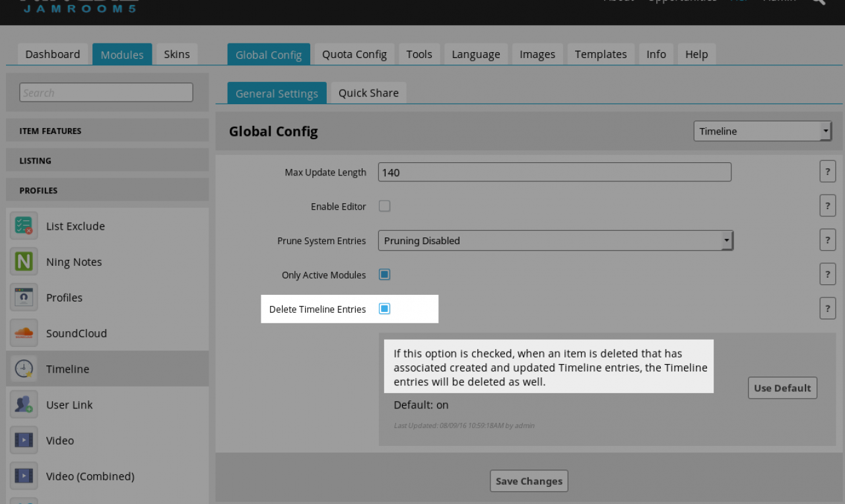This screenshot has height=504, width=845.
Task: Click the Timeline clock icon
Action: [x=24, y=369]
